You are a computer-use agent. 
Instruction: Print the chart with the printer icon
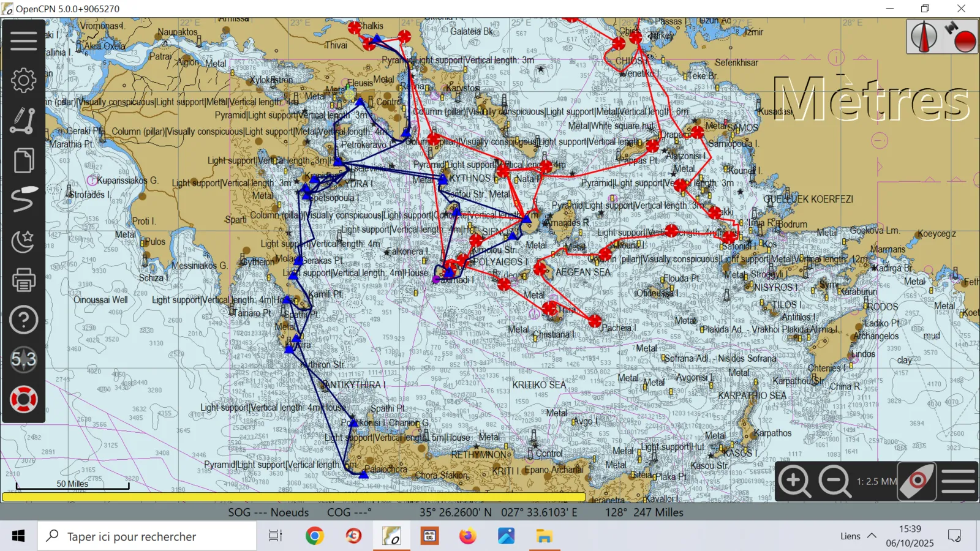pos(23,280)
